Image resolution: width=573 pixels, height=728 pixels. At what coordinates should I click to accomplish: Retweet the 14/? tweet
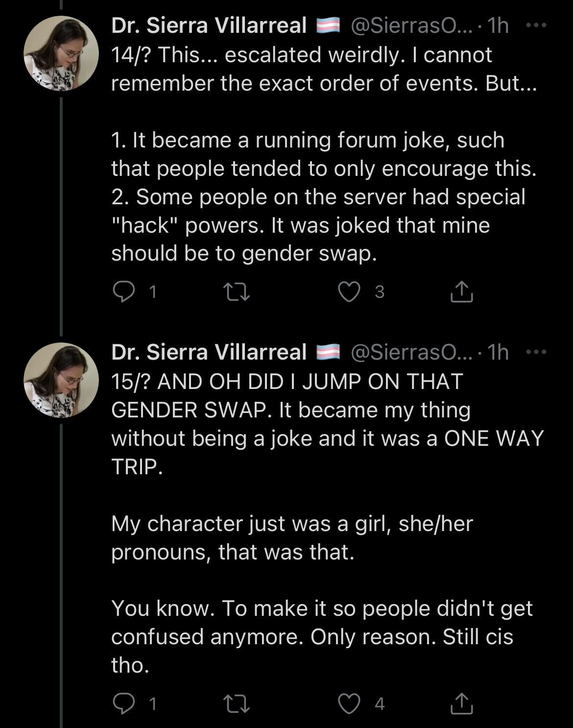237,292
